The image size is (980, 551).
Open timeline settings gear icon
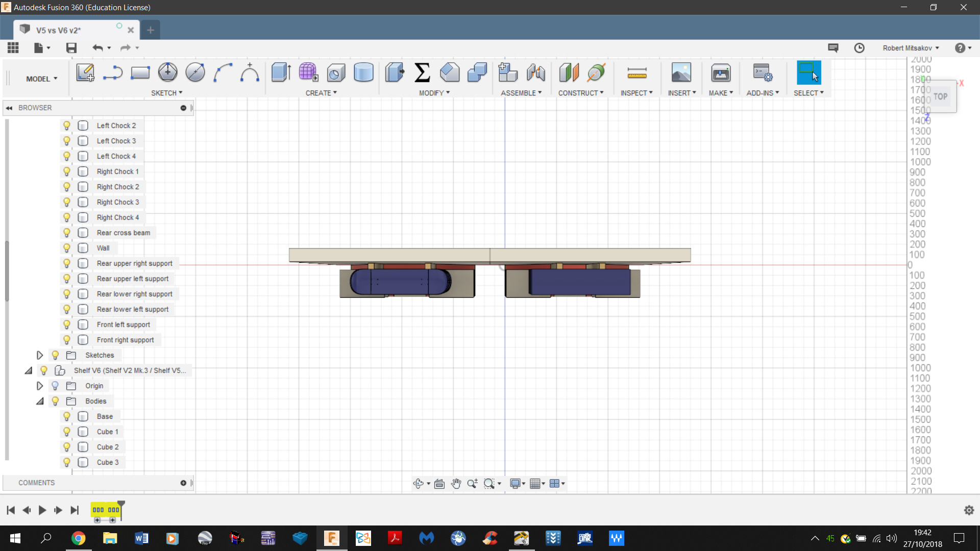click(x=969, y=510)
